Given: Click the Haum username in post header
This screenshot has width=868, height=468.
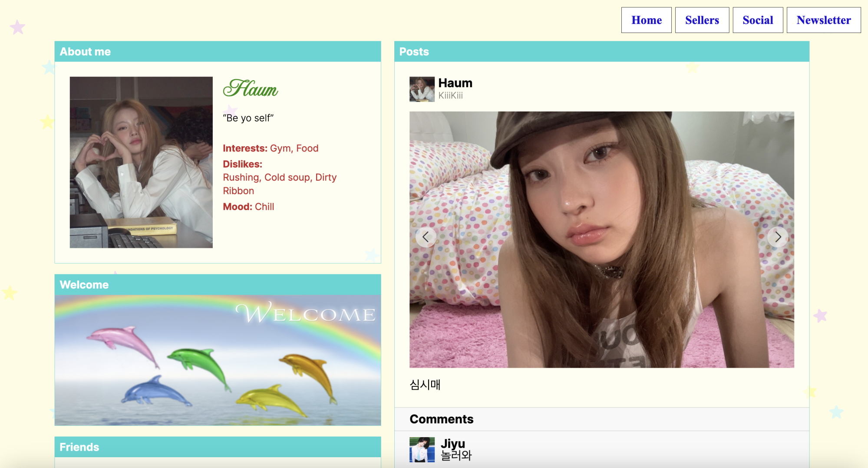Looking at the screenshot, I should coord(455,83).
